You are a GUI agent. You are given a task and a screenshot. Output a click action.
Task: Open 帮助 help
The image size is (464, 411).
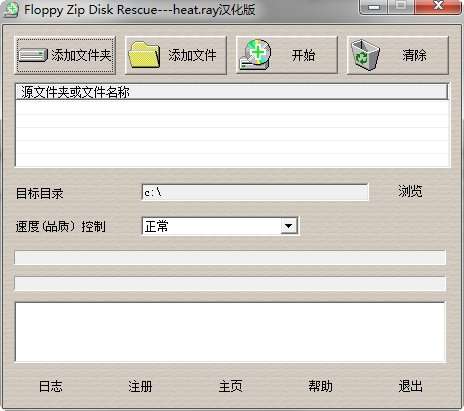[x=320, y=386]
